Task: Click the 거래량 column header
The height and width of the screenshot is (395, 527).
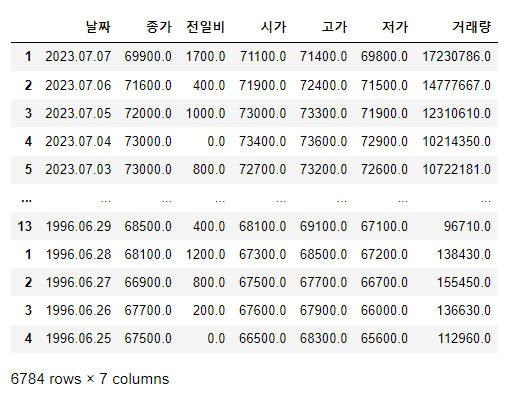Action: (471, 27)
